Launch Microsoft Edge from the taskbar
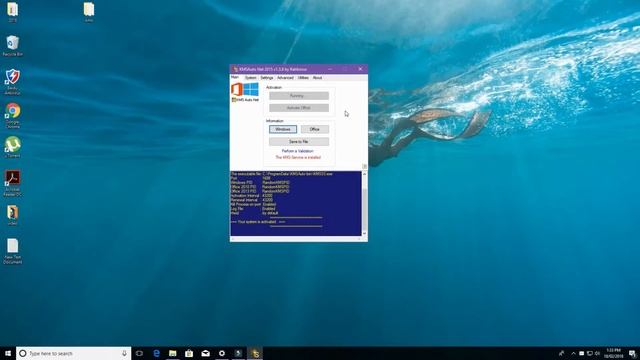 tap(156, 353)
